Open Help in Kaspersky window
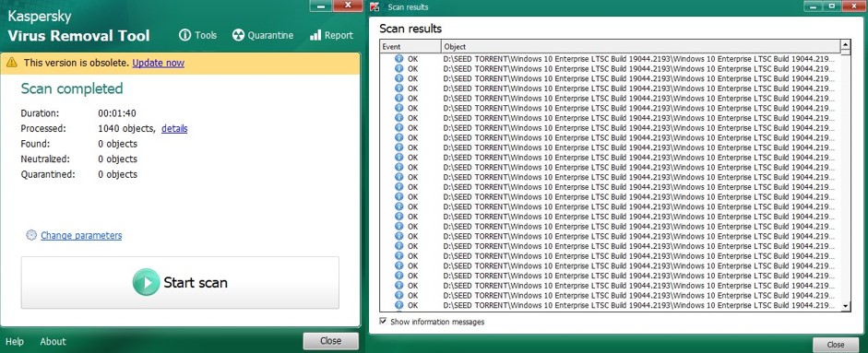Image resolution: width=868 pixels, height=353 pixels. [15, 341]
